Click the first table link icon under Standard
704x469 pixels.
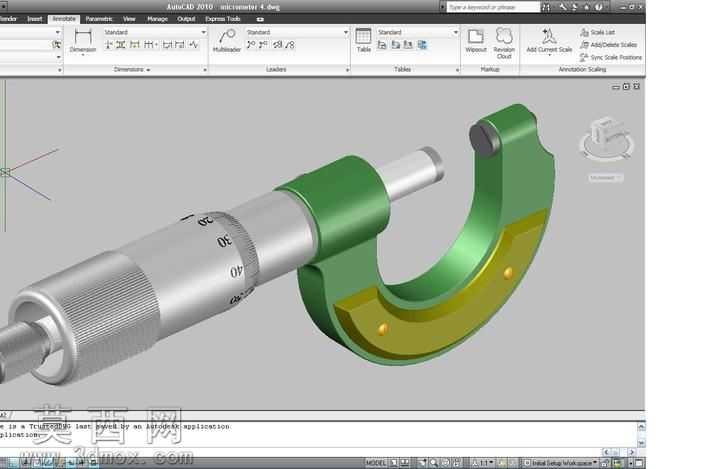[x=382, y=44]
